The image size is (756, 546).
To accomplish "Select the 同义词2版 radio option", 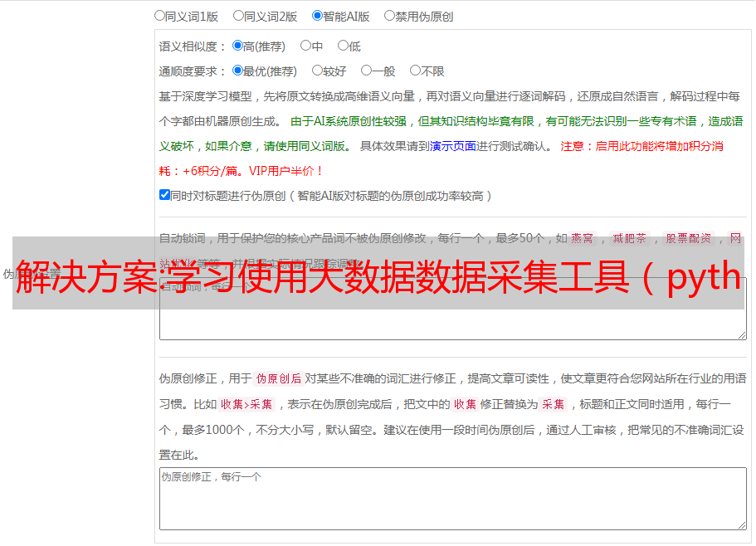I will click(238, 16).
